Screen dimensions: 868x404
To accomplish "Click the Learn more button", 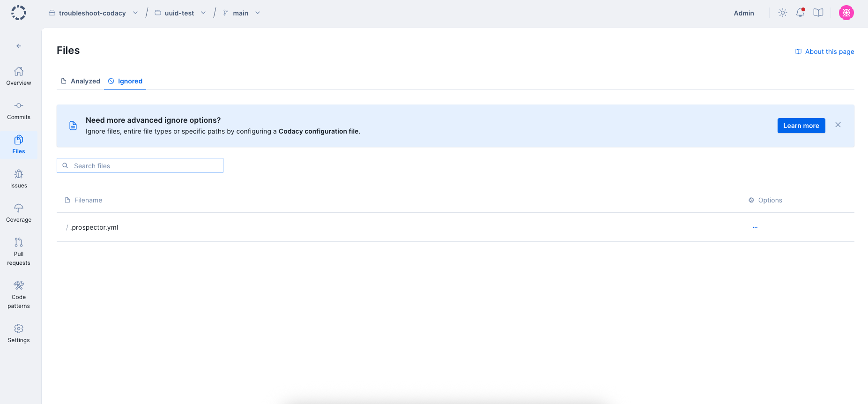I will point(801,126).
